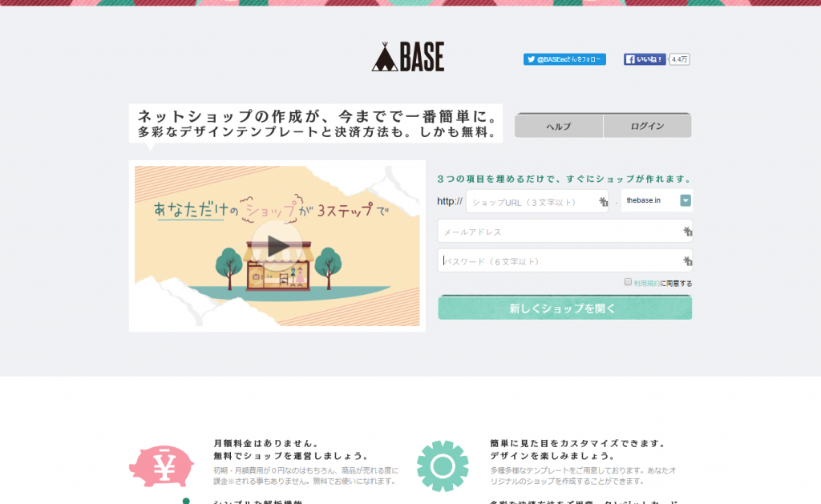Screen dimensions: 821x504
Task: Follow @BASEec on Twitter button
Action: click(x=564, y=59)
